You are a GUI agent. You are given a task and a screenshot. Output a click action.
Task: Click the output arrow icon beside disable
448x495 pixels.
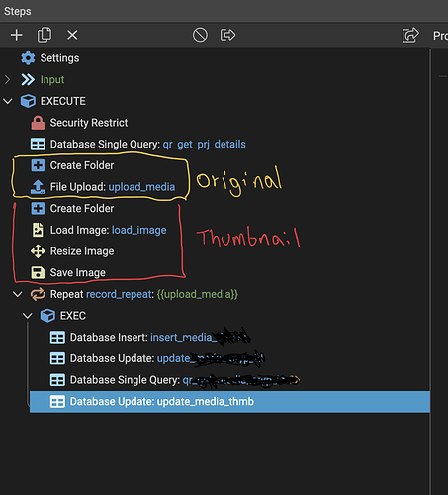pyautogui.click(x=227, y=35)
